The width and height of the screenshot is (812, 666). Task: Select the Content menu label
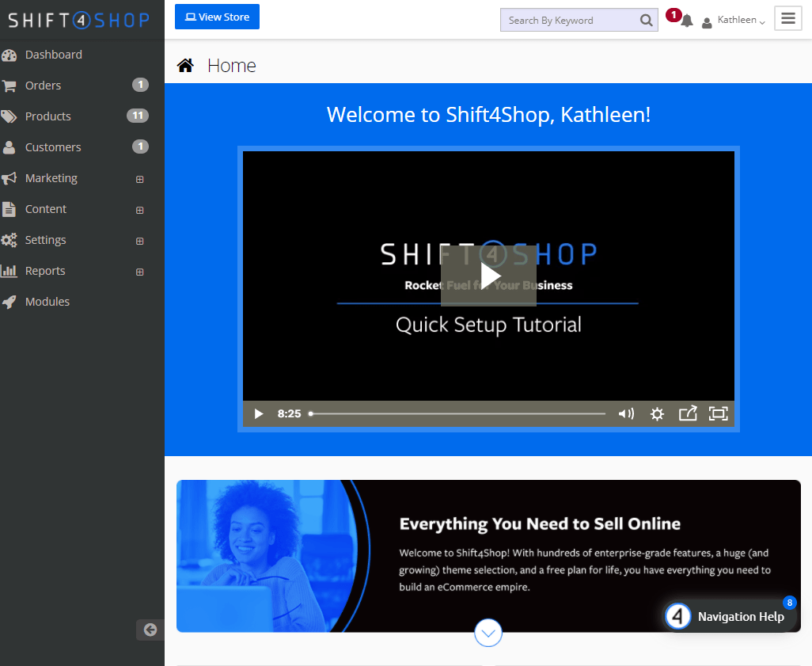[x=46, y=209]
